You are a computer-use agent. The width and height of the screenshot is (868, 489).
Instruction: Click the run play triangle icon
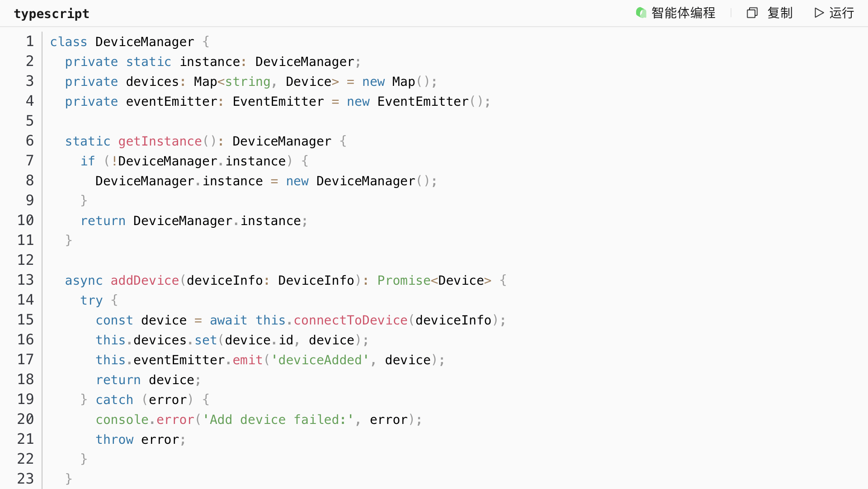tap(819, 13)
